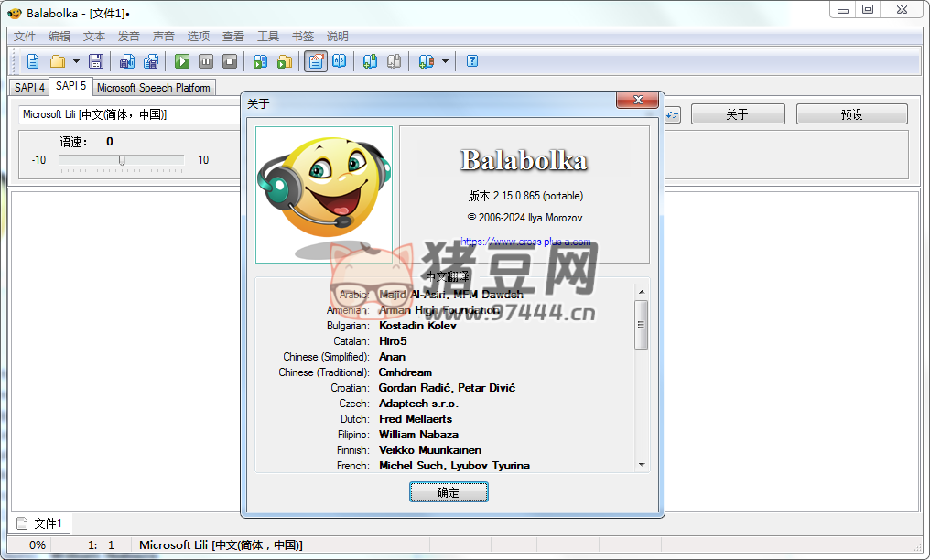930x560 pixels.
Task: Click the New file icon in toolbar
Action: point(33,61)
